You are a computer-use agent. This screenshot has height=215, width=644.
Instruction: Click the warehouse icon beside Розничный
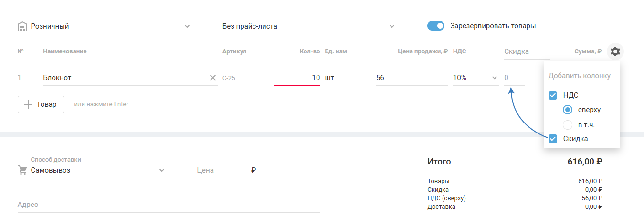tap(22, 26)
